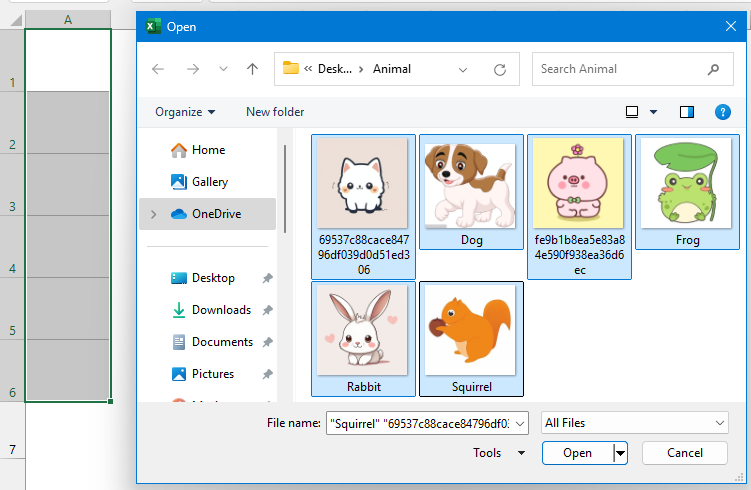Screen dimensions: 751x490
Task: Click the Open button split arrow
Action: point(621,453)
